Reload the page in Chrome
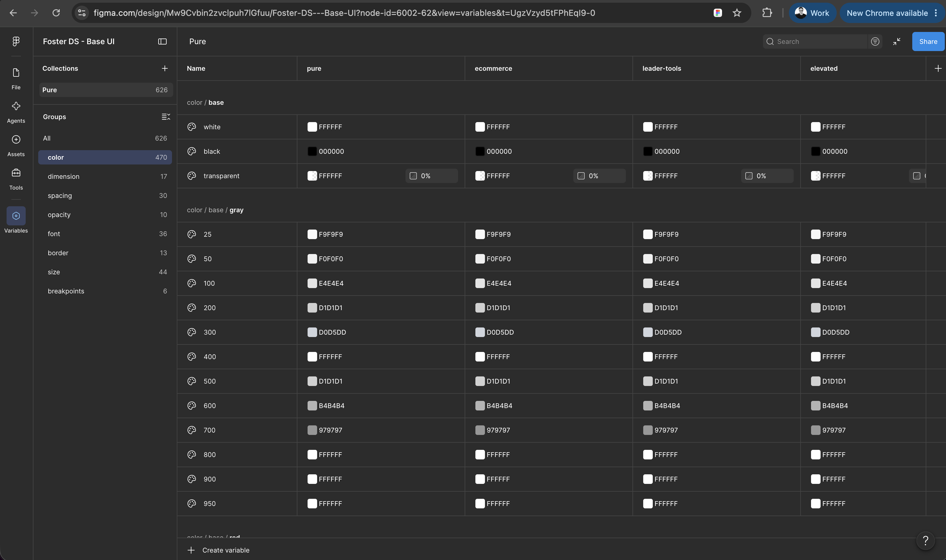Image resolution: width=946 pixels, height=560 pixels. 56,13
